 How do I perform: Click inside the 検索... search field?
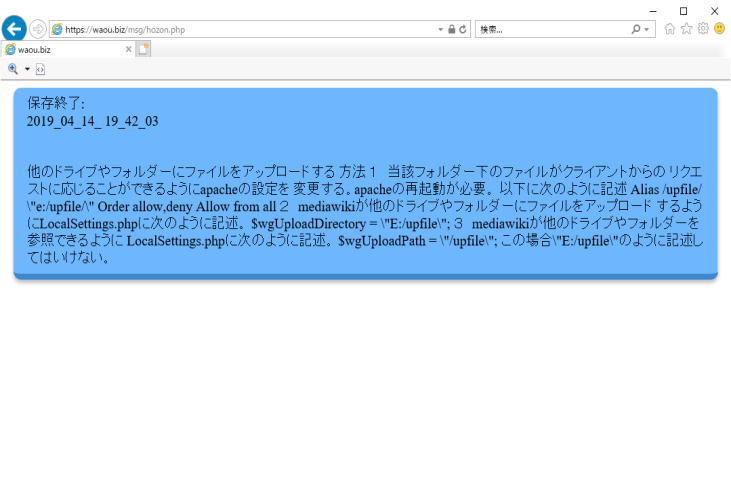click(550, 30)
